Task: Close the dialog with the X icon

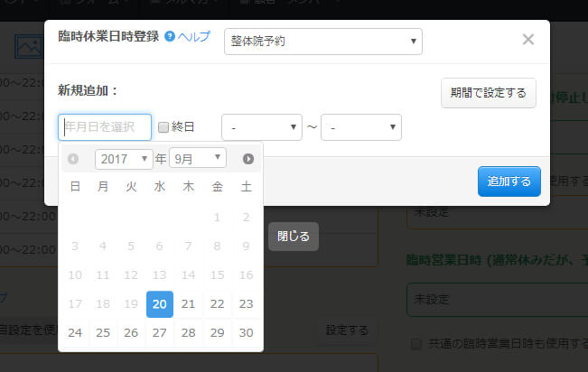Action: click(528, 39)
